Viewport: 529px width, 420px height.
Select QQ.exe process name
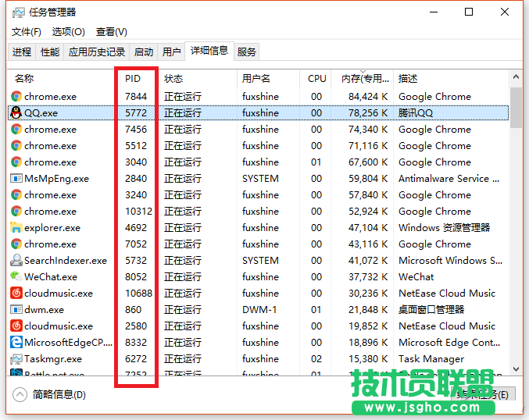(41, 112)
